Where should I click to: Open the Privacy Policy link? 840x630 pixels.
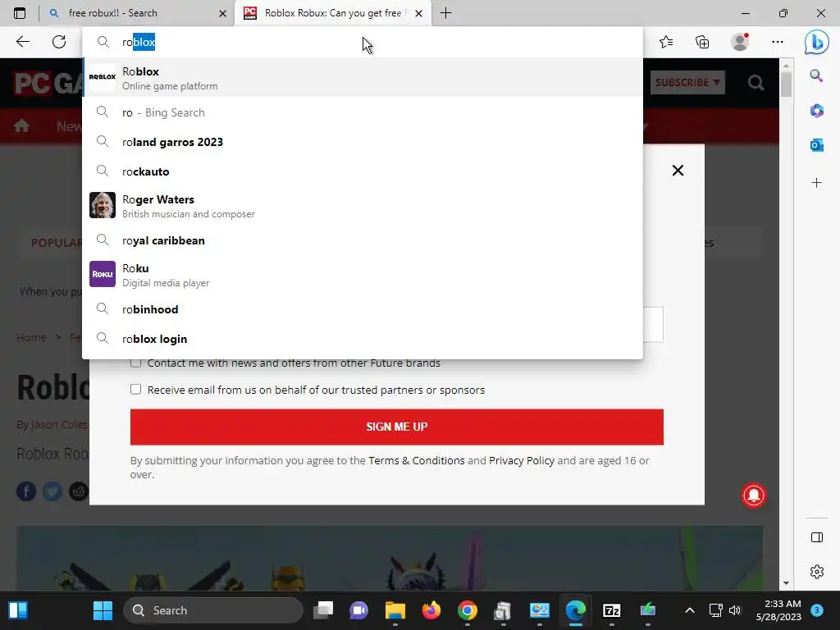tap(521, 460)
